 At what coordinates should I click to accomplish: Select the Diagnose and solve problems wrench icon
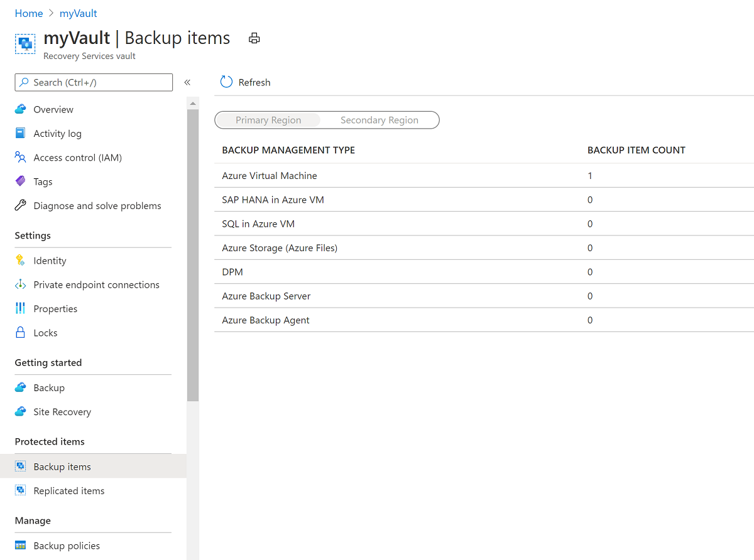pos(21,205)
